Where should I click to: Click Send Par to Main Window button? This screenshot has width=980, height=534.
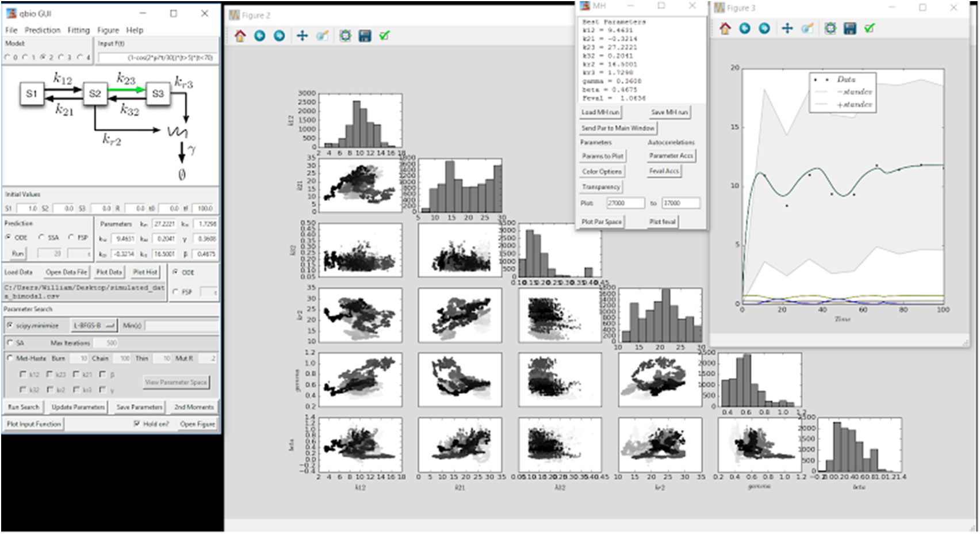coord(618,128)
